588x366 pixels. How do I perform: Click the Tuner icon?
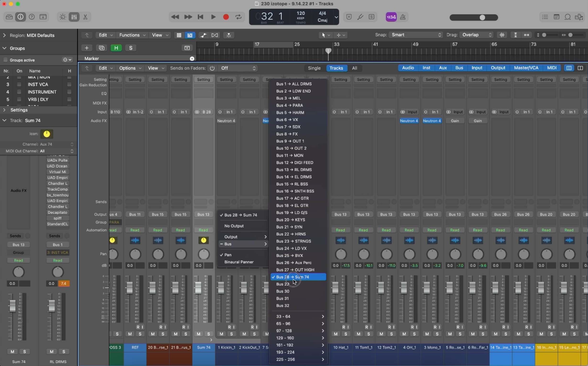coord(360,17)
